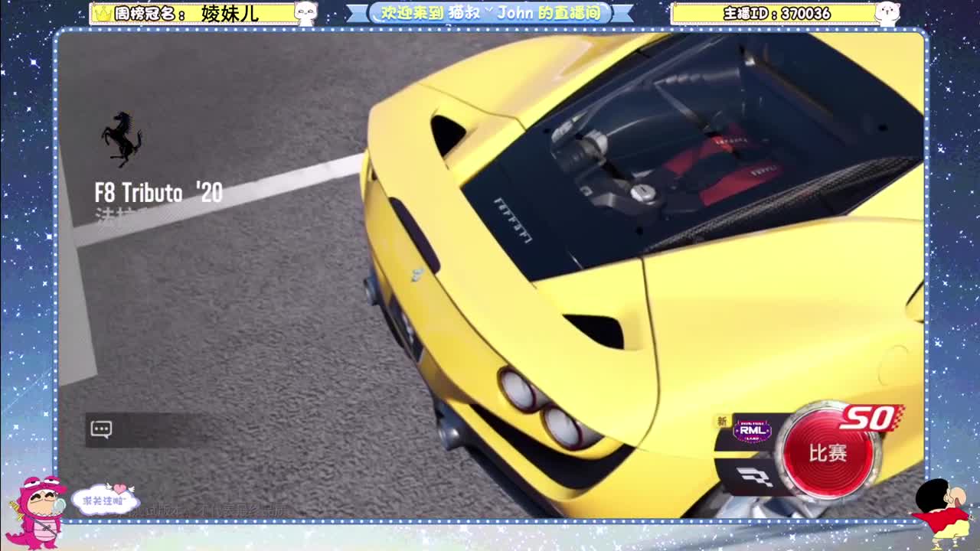Click the 新 tag next to RML
Viewport: 980px width, 551px height.
(721, 421)
